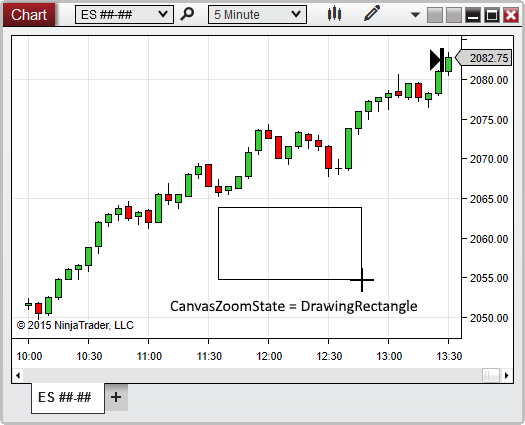This screenshot has height=425, width=525.
Task: Click the 2080.00 price axis label
Action: click(x=489, y=80)
